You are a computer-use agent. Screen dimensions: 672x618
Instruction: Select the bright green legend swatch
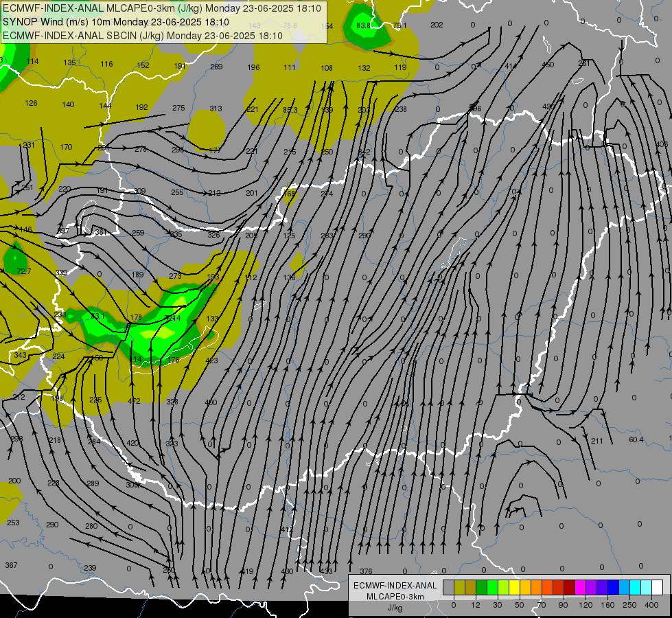pyautogui.click(x=493, y=587)
